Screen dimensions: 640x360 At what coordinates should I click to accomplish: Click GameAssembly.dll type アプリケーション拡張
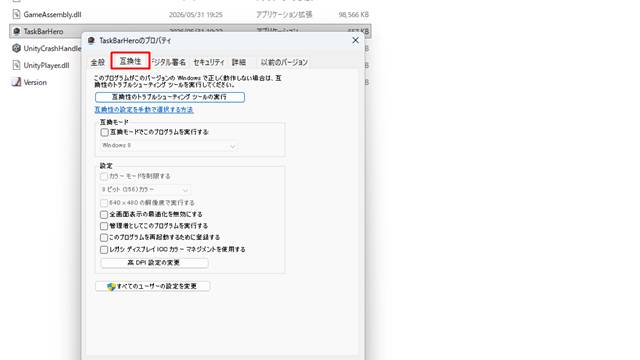[284, 15]
